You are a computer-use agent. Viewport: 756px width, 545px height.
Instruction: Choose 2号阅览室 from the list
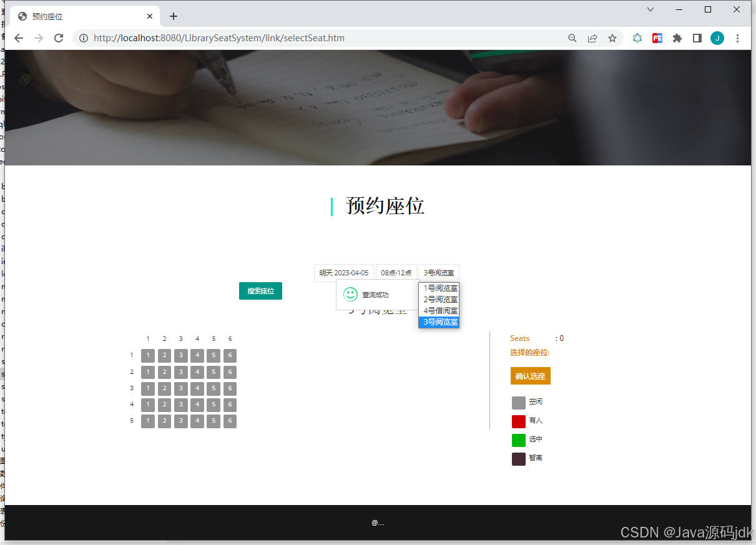tap(439, 300)
